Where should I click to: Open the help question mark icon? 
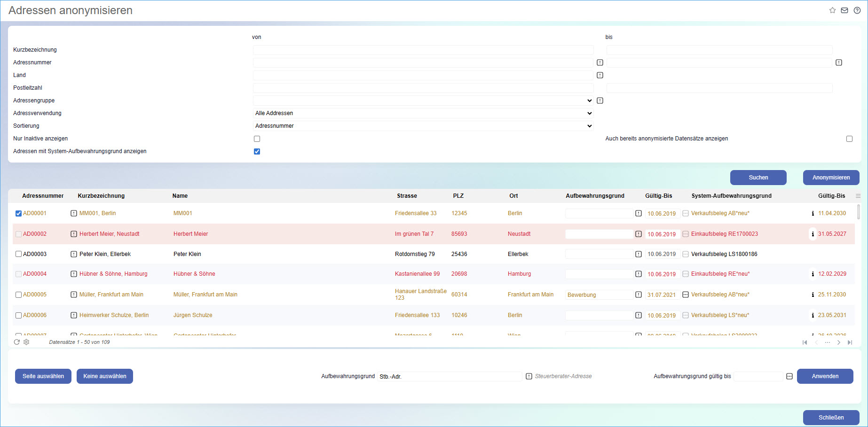point(857,10)
